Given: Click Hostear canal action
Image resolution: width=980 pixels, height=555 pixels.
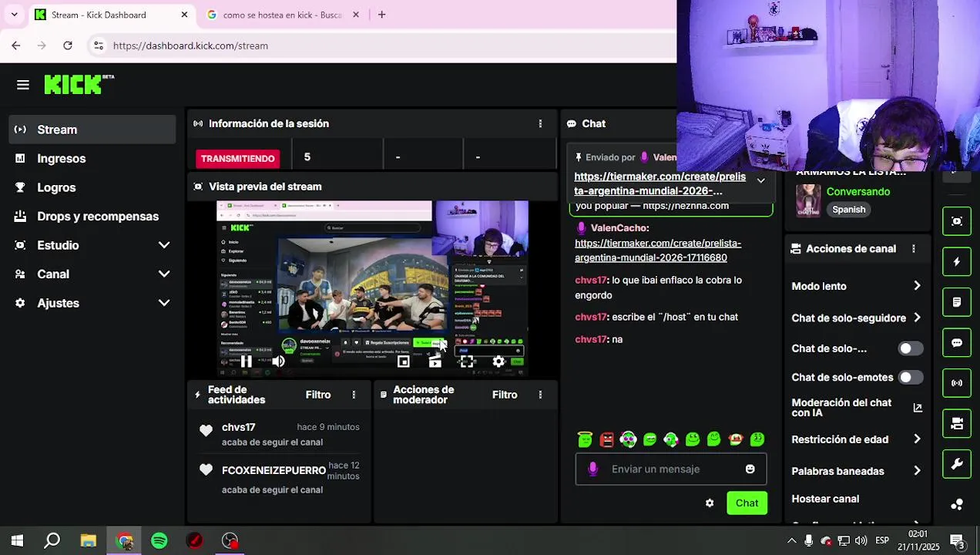Looking at the screenshot, I should click(x=825, y=499).
